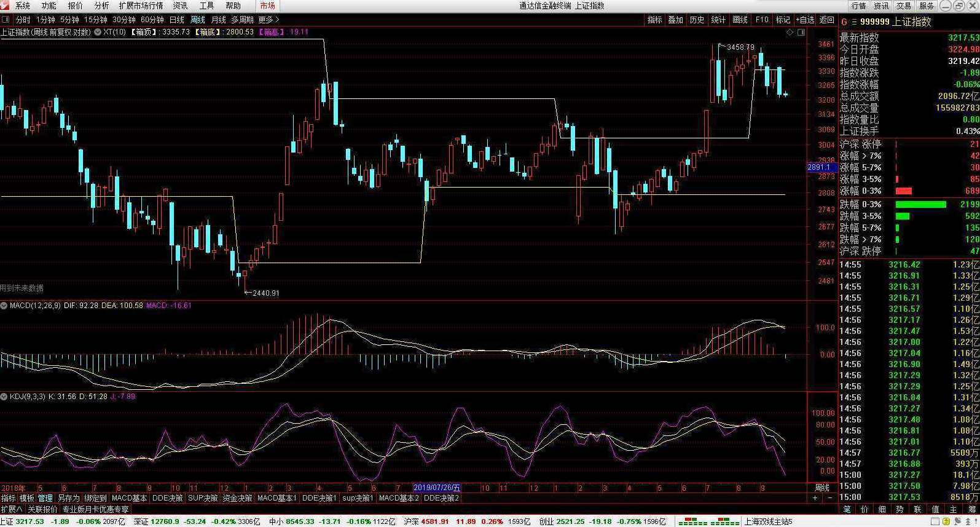
Task: Click the list icon before code 999999
Action: tap(853, 22)
